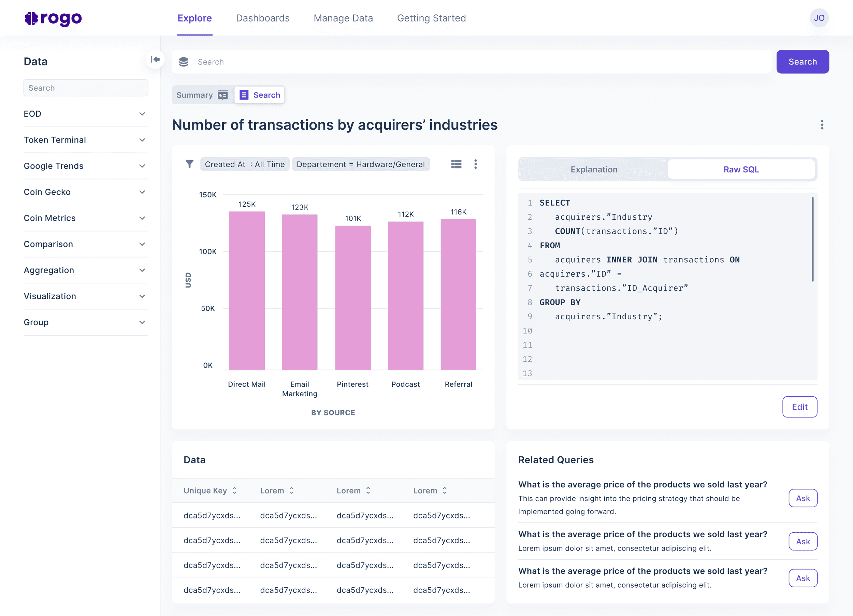853x616 pixels.
Task: Open chart card three-dot options menu
Action: click(x=475, y=164)
